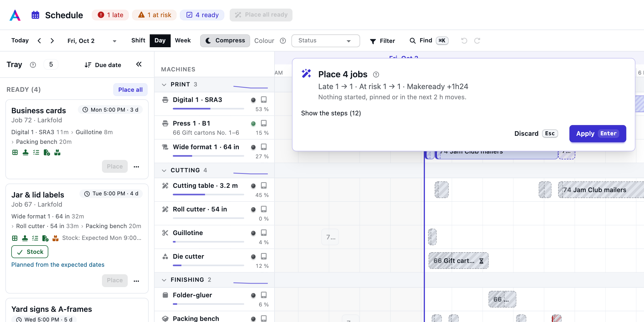Toggle the 4 ready filter chip

(202, 15)
